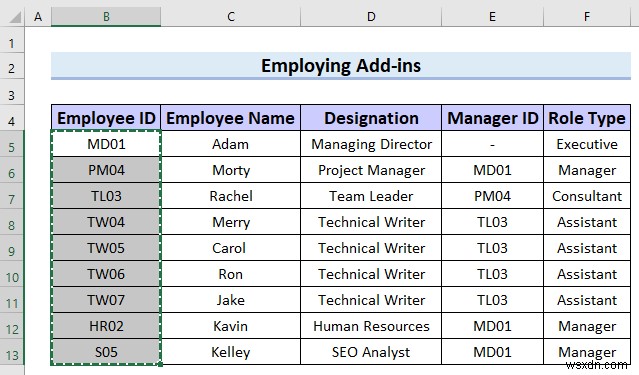Select Merry's 'Technical Writer' cell
Viewport: 639px width, 375px height.
pyautogui.click(x=371, y=222)
